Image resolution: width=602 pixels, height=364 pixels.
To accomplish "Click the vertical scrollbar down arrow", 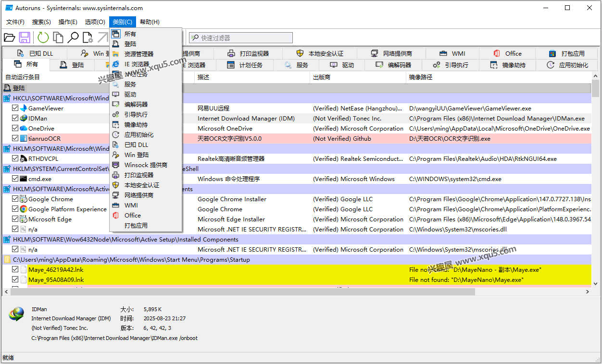I will pyautogui.click(x=595, y=284).
